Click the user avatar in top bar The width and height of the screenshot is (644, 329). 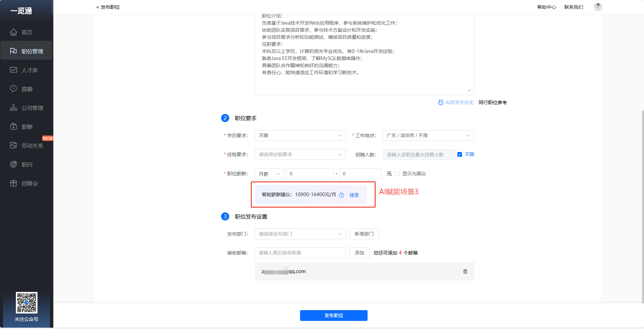click(x=598, y=7)
